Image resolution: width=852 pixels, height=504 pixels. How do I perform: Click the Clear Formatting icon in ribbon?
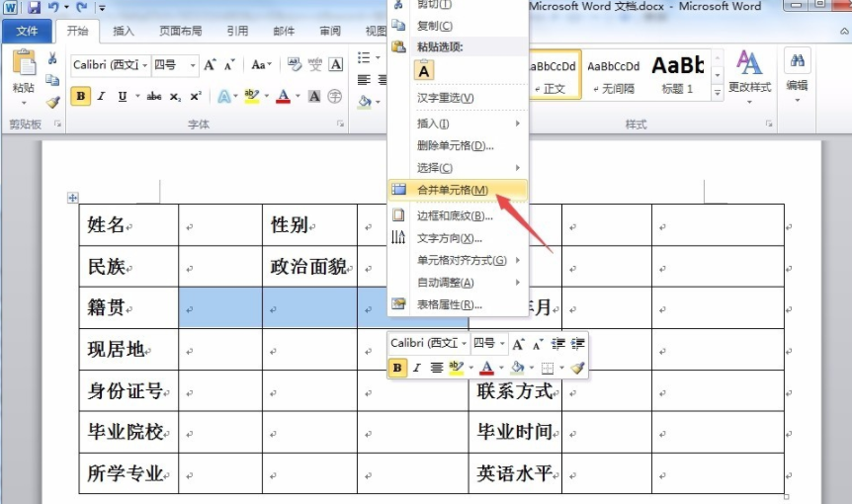(x=294, y=64)
